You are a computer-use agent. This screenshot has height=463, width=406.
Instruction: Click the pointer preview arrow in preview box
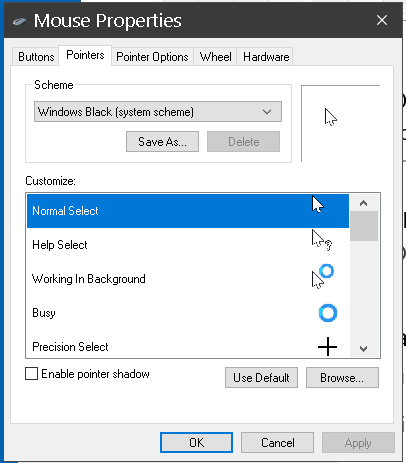click(331, 117)
